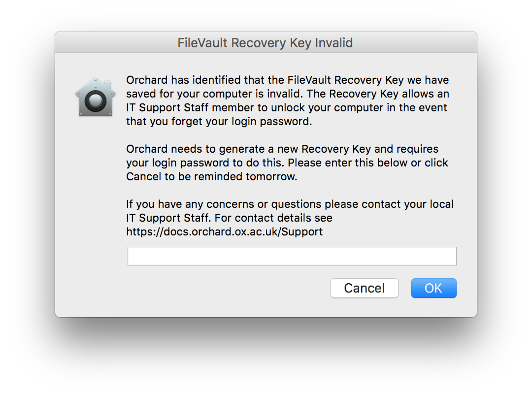The height and width of the screenshot is (396, 532).
Task: Click the 'forget your login password' text
Action: tap(241, 122)
